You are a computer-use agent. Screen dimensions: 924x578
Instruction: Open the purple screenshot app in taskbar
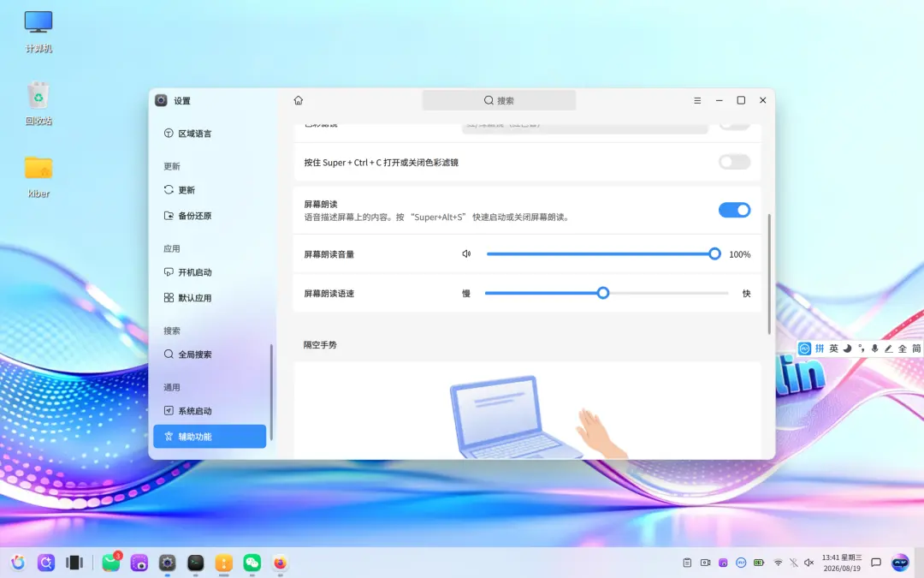(x=139, y=563)
